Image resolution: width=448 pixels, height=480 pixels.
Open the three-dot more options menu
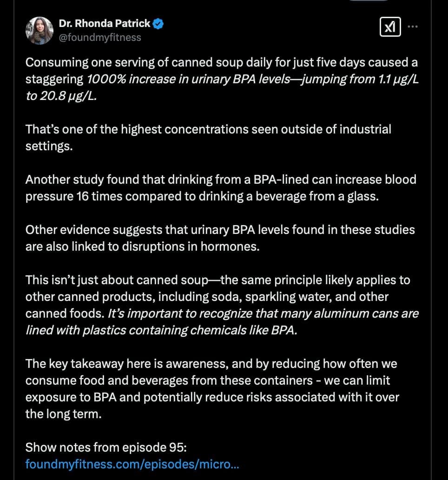pos(413,27)
